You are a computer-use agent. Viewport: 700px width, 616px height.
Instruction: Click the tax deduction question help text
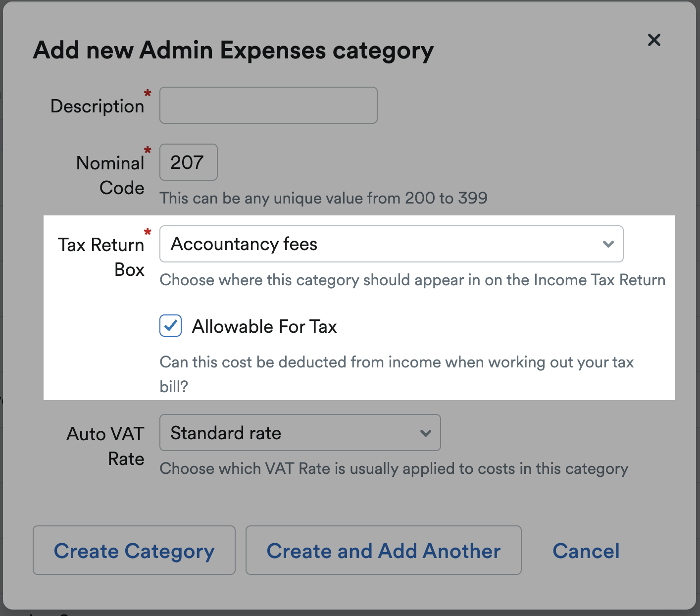397,374
